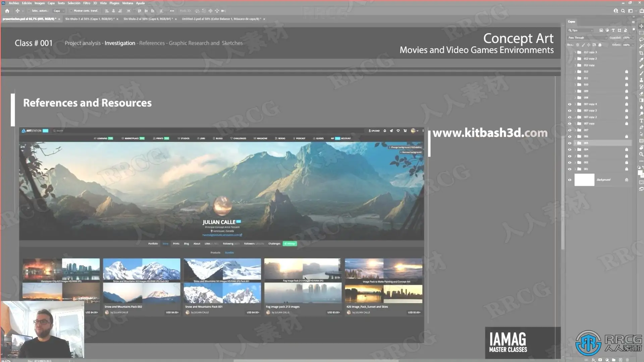Screen dimensions: 644x362
Task: Expand layer group 007
Action: pos(575,130)
